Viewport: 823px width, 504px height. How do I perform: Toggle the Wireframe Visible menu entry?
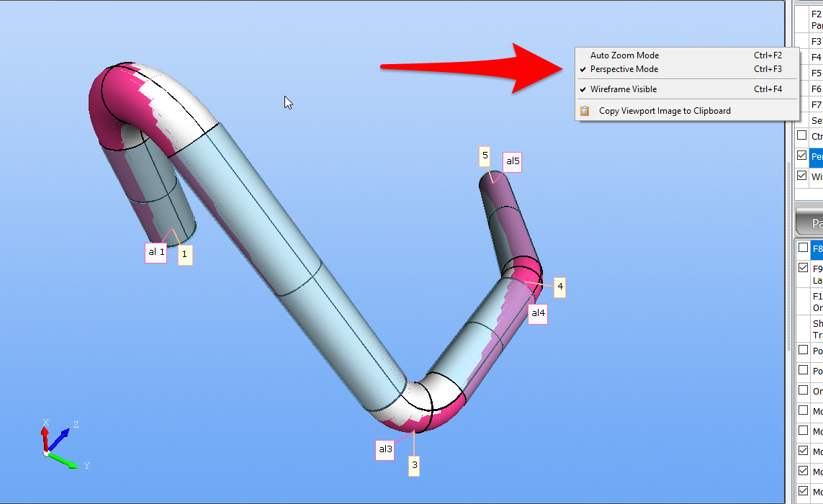click(624, 90)
